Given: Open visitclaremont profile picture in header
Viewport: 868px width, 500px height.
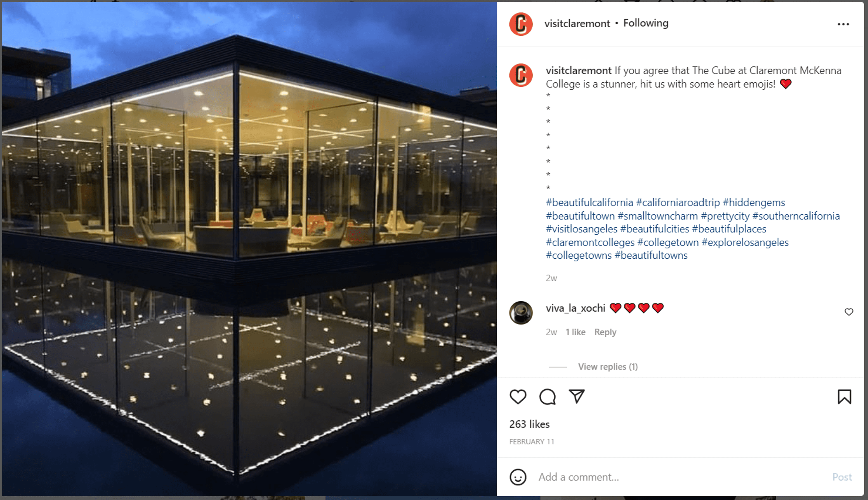Looking at the screenshot, I should click(521, 24).
